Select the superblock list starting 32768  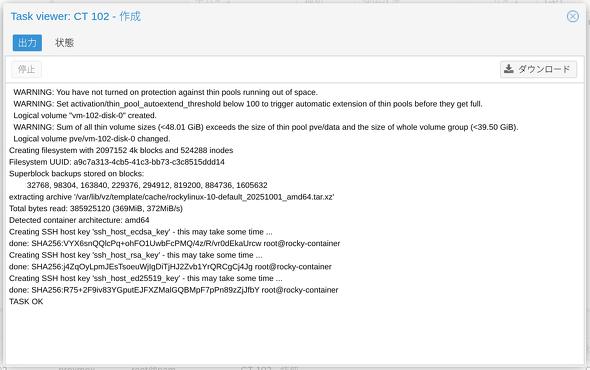[147, 185]
